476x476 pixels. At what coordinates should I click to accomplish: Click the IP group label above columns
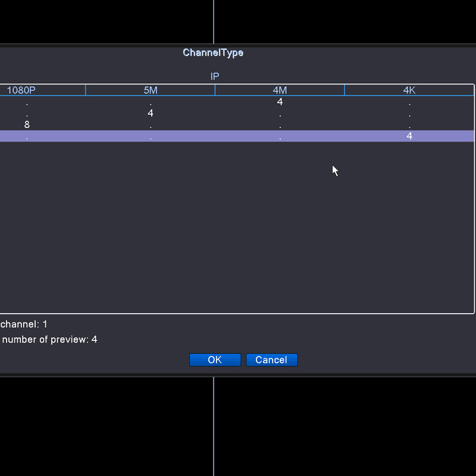click(x=215, y=77)
